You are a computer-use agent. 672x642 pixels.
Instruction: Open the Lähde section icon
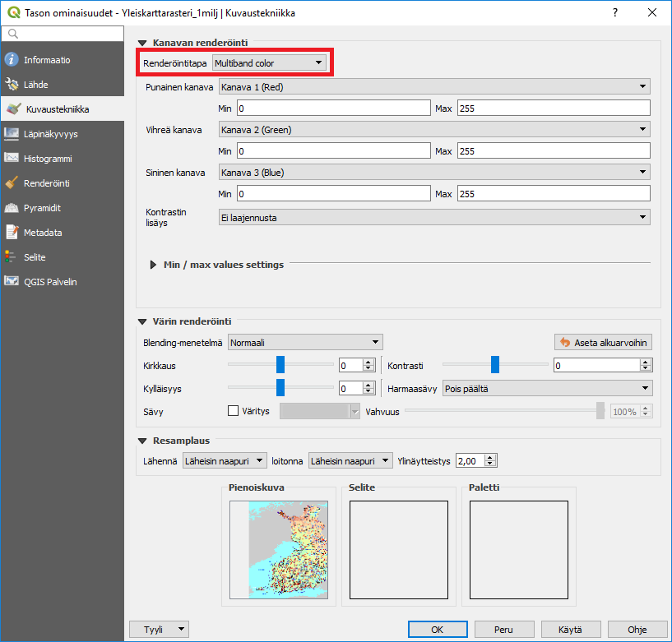pos(12,84)
